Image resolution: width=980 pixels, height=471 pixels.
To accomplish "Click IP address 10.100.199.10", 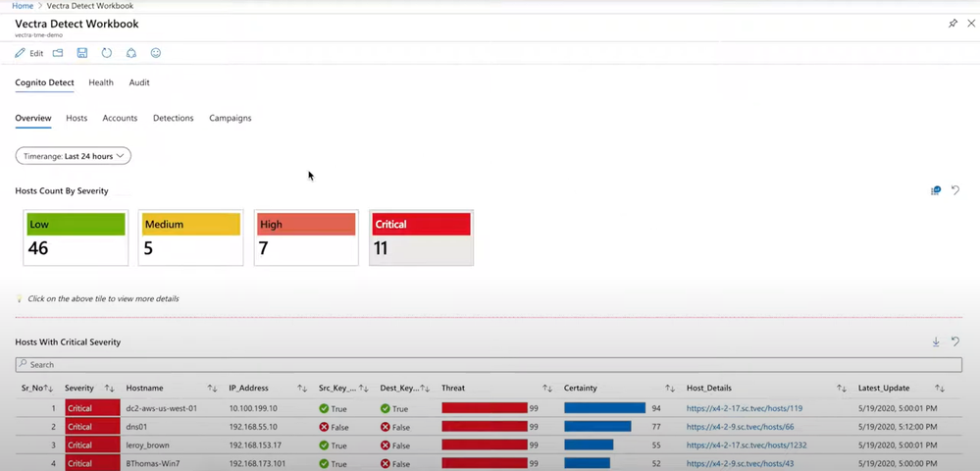I will pyautogui.click(x=253, y=408).
